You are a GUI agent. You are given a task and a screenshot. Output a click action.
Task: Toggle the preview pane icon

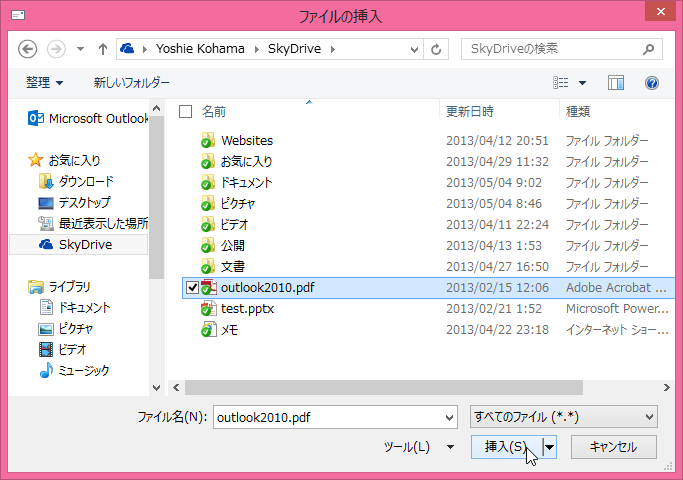pyautogui.click(x=616, y=82)
